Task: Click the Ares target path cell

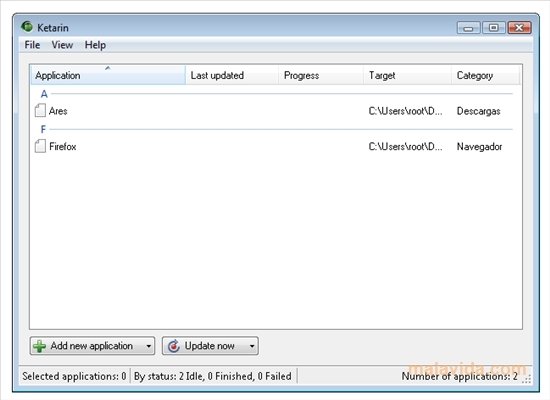Action: point(405,111)
